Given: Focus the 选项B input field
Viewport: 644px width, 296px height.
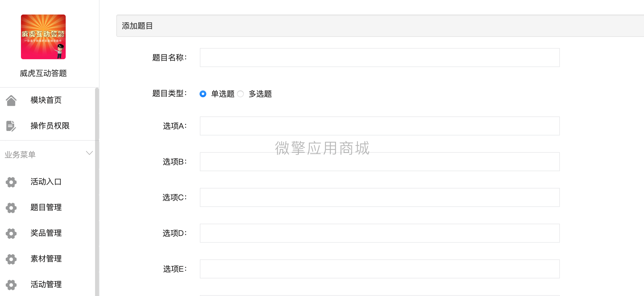Looking at the screenshot, I should click(x=380, y=162).
